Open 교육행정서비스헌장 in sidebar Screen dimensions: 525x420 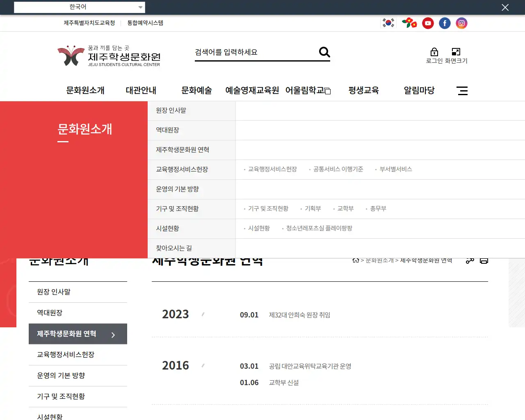point(78,355)
